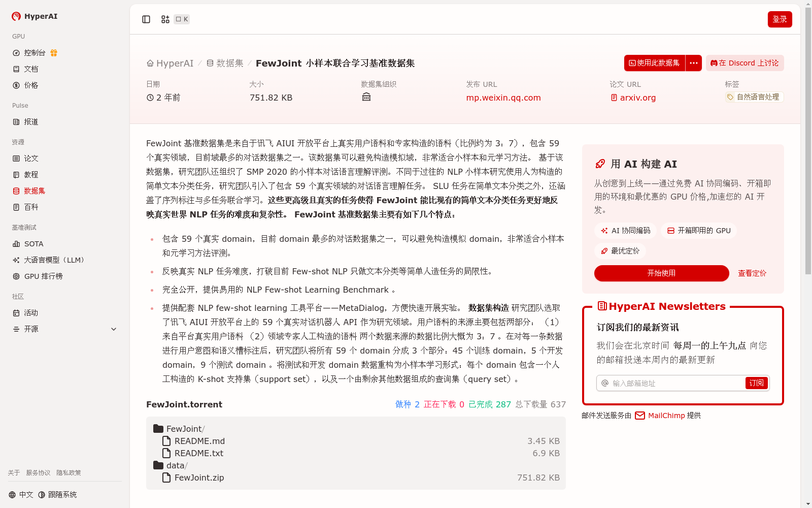Select 数据集 in the sidebar
812x508 pixels.
point(29,191)
